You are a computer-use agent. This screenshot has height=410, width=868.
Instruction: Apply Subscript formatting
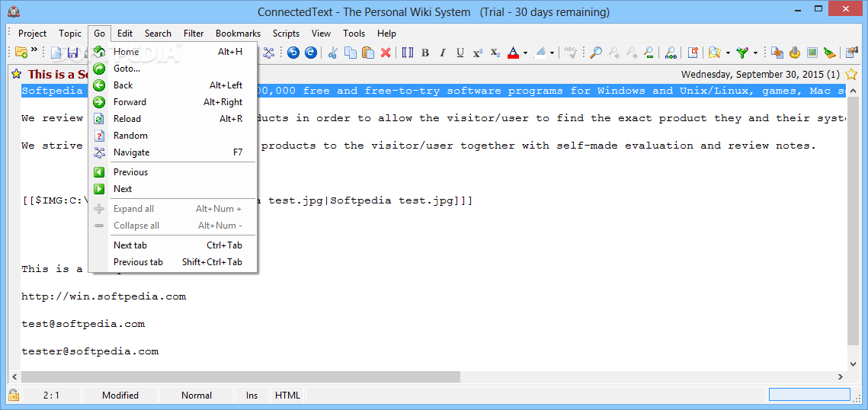495,53
